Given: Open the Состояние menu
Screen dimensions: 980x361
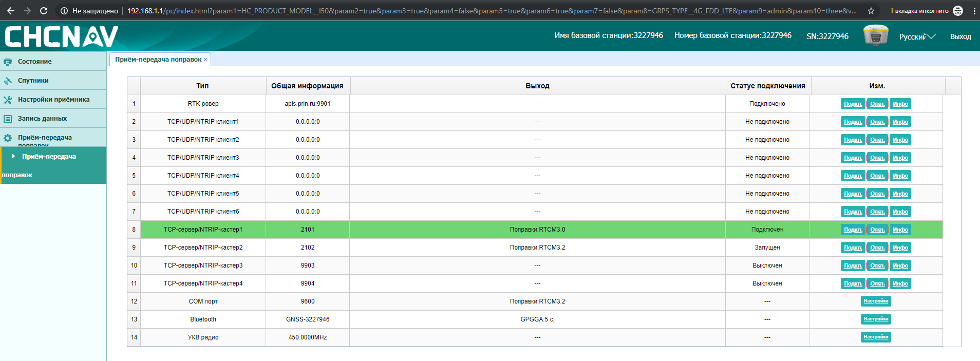Looking at the screenshot, I should [x=53, y=61].
